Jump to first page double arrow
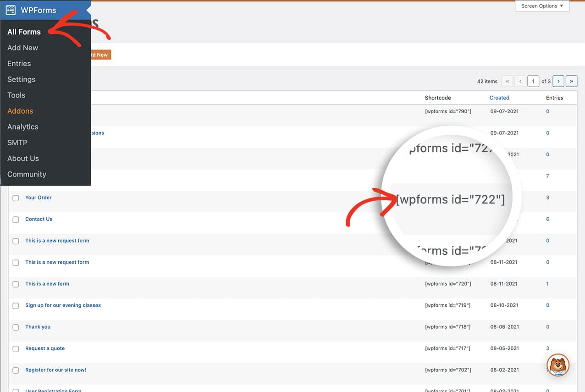Screen dimensions: 585x392 coord(507,81)
